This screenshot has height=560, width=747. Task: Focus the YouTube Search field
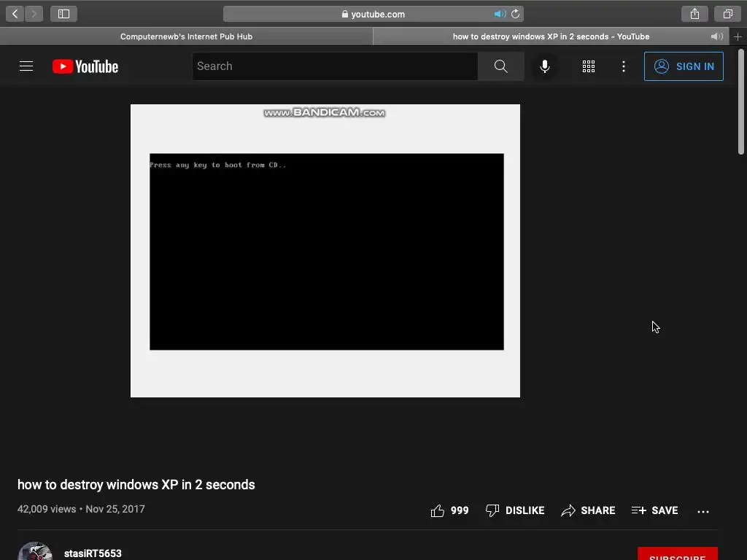(x=335, y=66)
